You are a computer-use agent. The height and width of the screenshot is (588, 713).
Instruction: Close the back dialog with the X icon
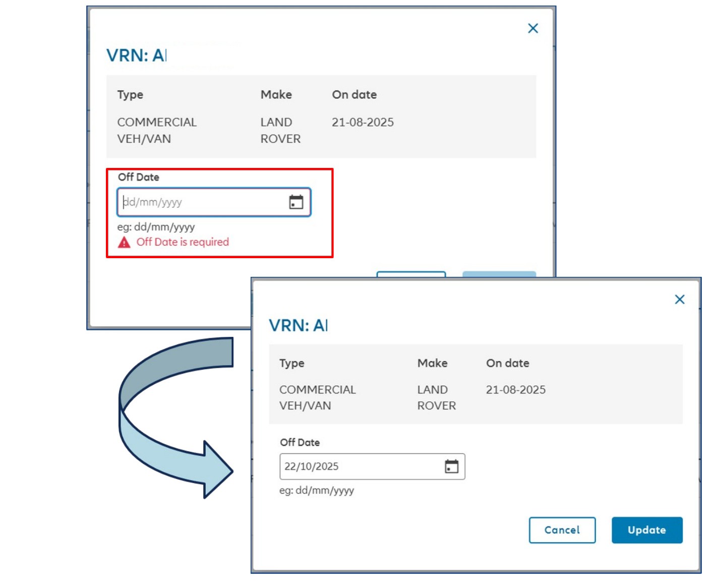point(533,28)
